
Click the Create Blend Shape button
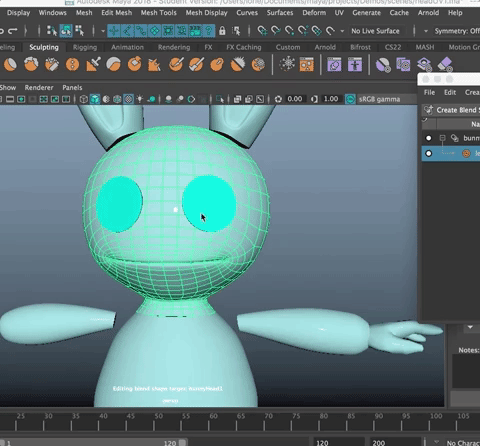pos(452,110)
